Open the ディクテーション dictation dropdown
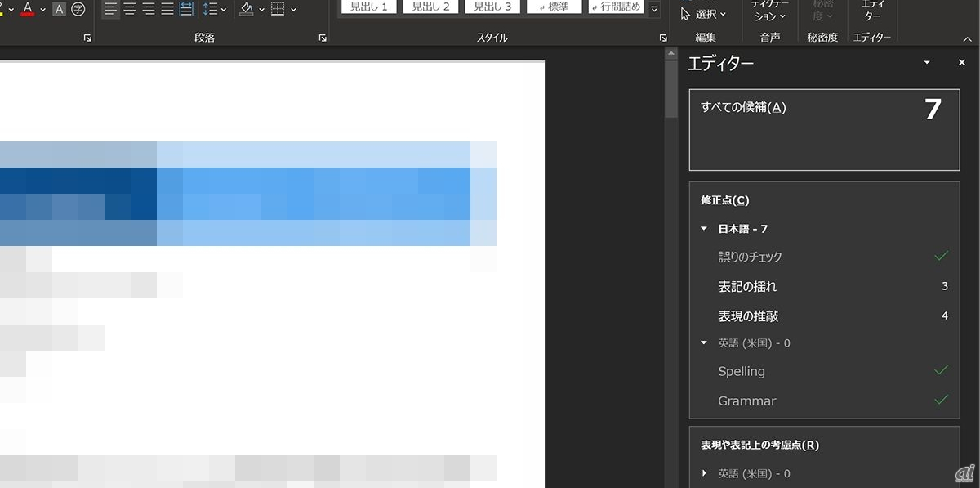Image resolution: width=980 pixels, height=488 pixels. tap(769, 11)
